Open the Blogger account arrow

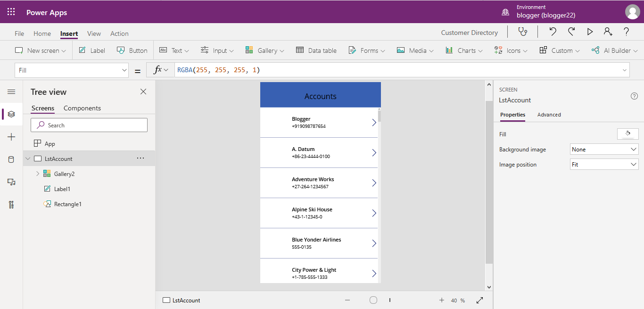point(374,123)
